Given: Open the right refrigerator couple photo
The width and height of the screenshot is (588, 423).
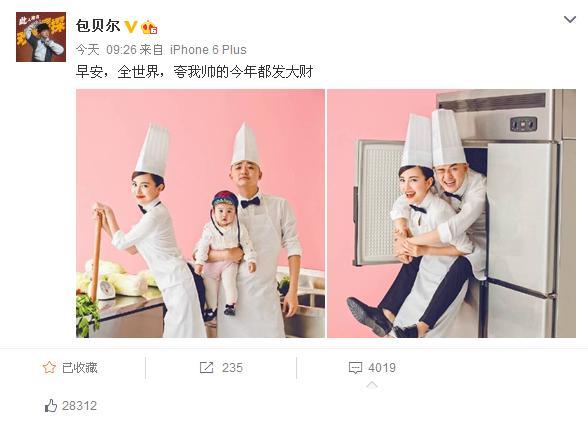Looking at the screenshot, I should coord(452,213).
